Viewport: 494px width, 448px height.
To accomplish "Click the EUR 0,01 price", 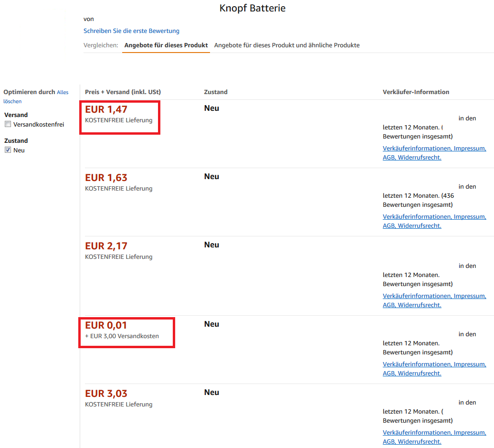I will 106,325.
